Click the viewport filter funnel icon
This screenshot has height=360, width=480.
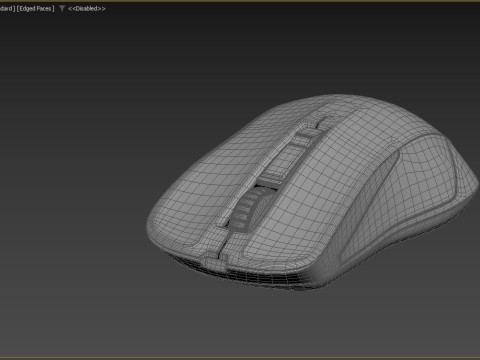tap(62, 9)
